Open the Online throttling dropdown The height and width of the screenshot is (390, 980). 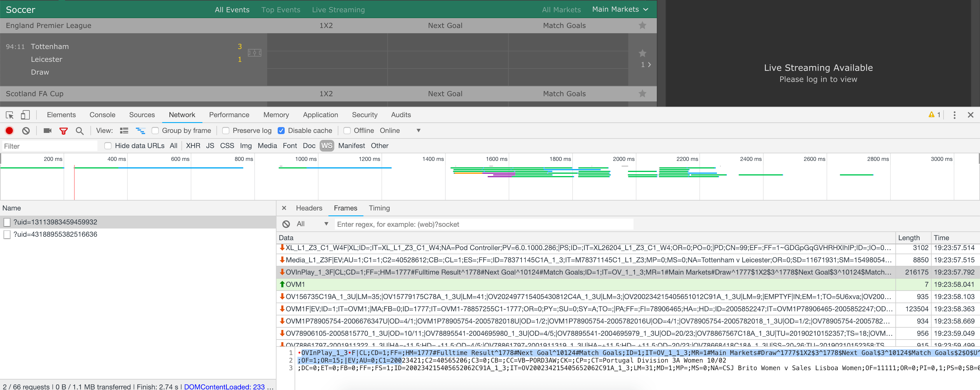click(400, 131)
